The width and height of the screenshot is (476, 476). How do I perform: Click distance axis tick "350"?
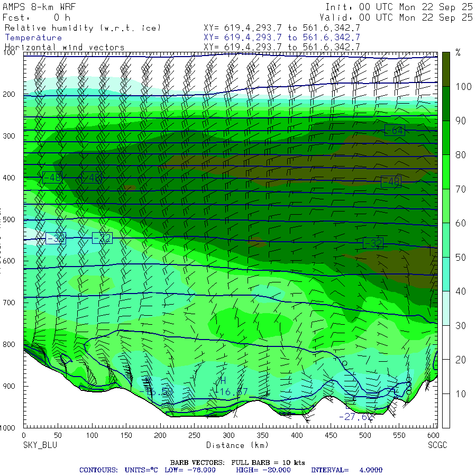pyautogui.click(x=262, y=435)
